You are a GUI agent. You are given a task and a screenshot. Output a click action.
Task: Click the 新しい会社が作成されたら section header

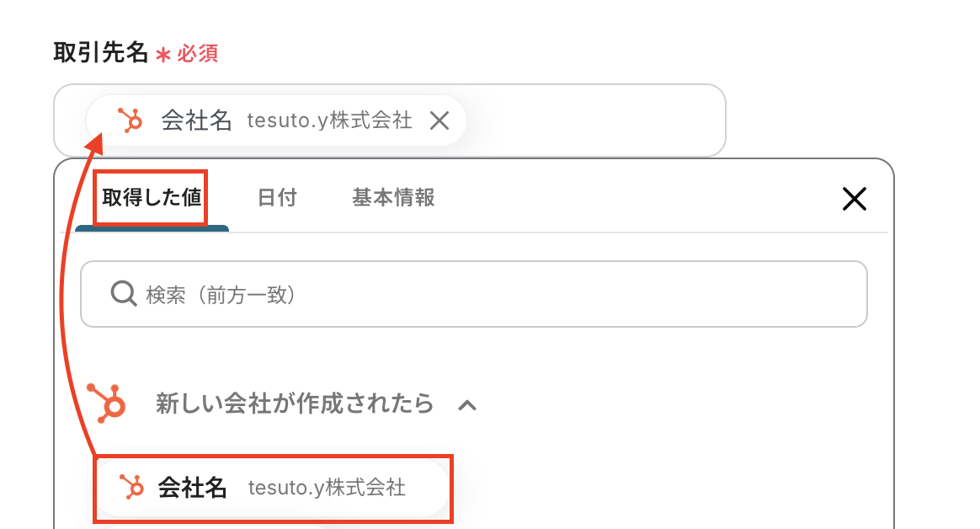(x=295, y=404)
